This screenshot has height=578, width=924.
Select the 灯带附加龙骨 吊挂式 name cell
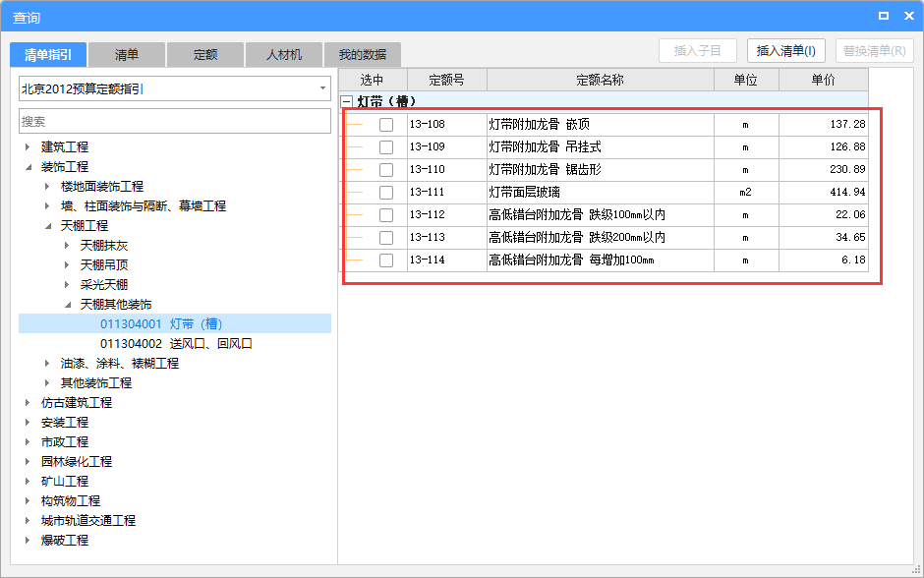tap(601, 147)
